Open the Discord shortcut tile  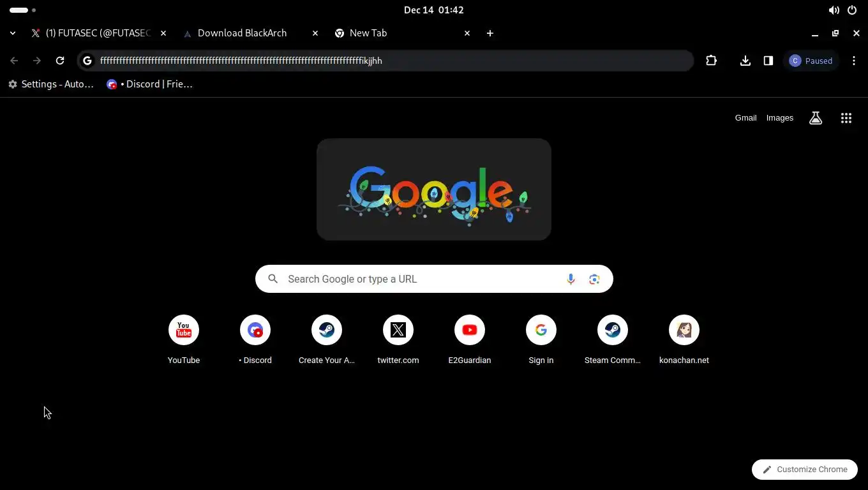coord(255,340)
